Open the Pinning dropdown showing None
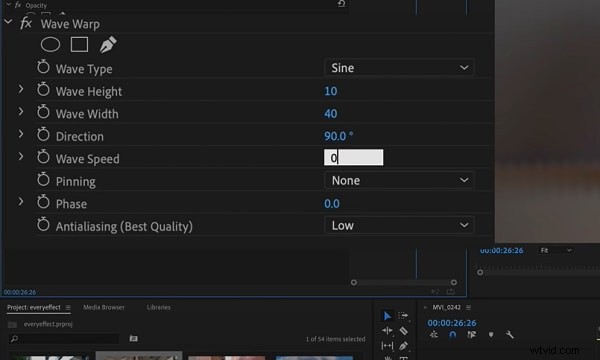Screen dimensions: 600x360 [399, 180]
